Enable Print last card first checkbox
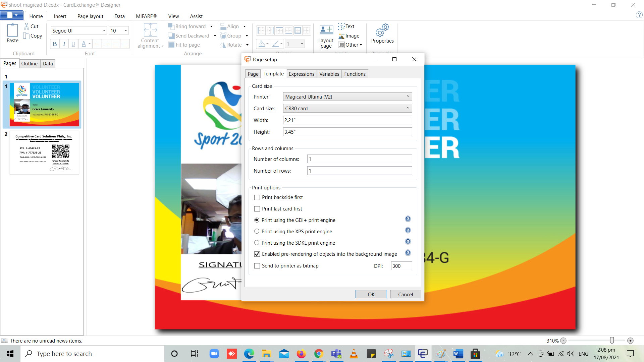The height and width of the screenshot is (362, 644). (x=257, y=209)
